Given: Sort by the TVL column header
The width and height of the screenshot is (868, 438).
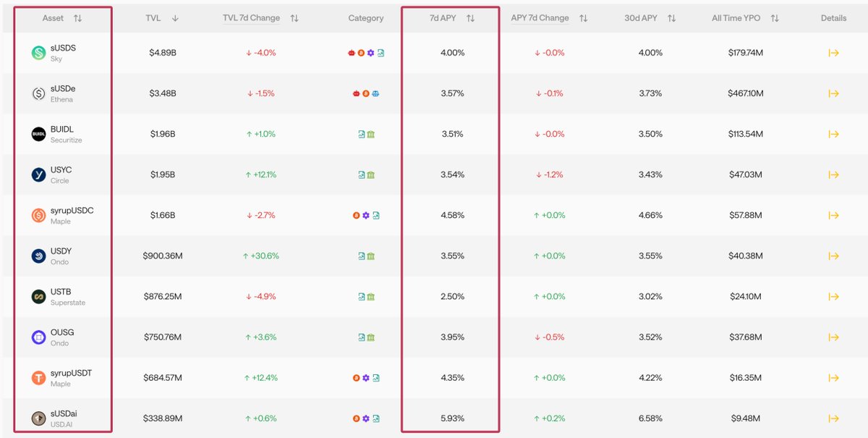Looking at the screenshot, I should [175, 19].
